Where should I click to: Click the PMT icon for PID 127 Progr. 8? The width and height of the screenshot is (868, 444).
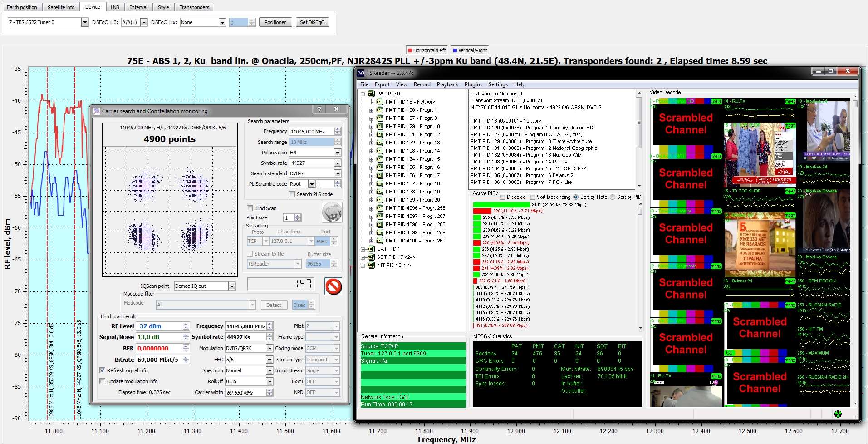tap(380, 118)
